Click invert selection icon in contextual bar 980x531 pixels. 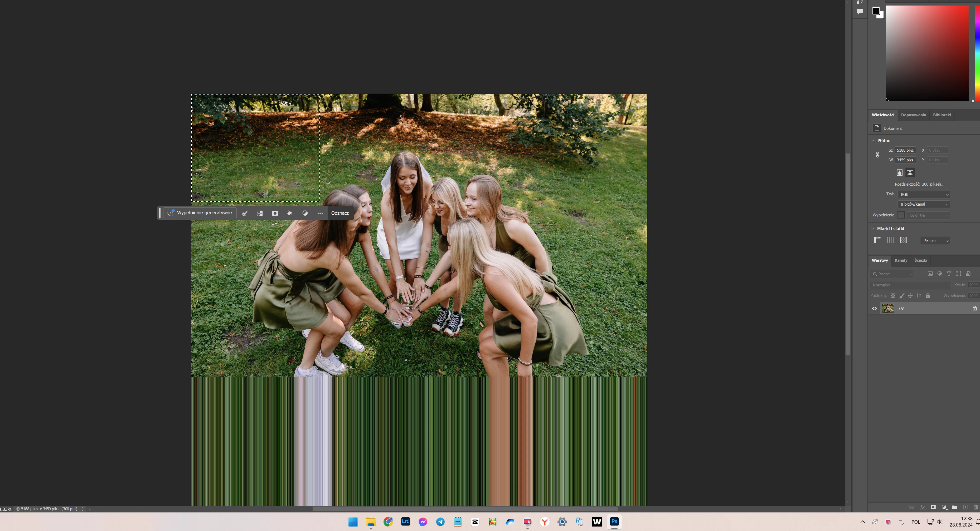tap(260, 213)
